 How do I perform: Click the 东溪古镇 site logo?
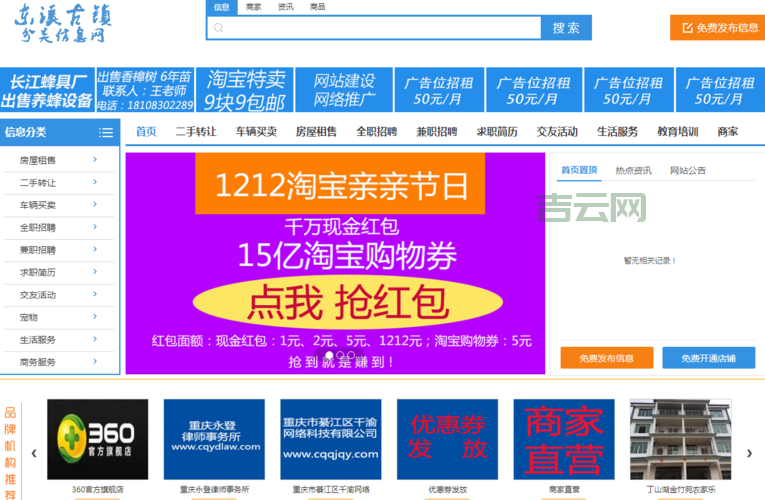pos(63,23)
